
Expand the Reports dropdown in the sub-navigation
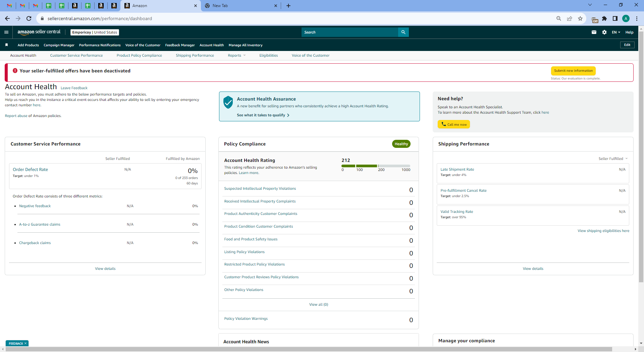pyautogui.click(x=237, y=56)
